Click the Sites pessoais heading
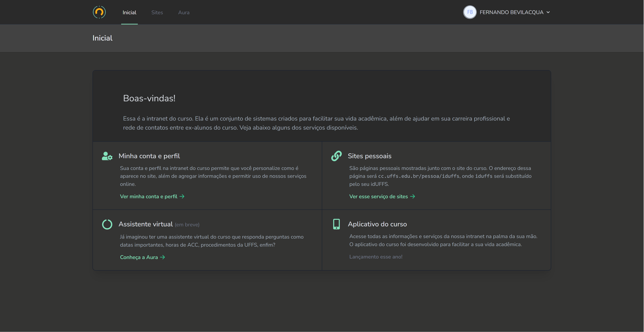This screenshot has width=644, height=332. click(369, 156)
